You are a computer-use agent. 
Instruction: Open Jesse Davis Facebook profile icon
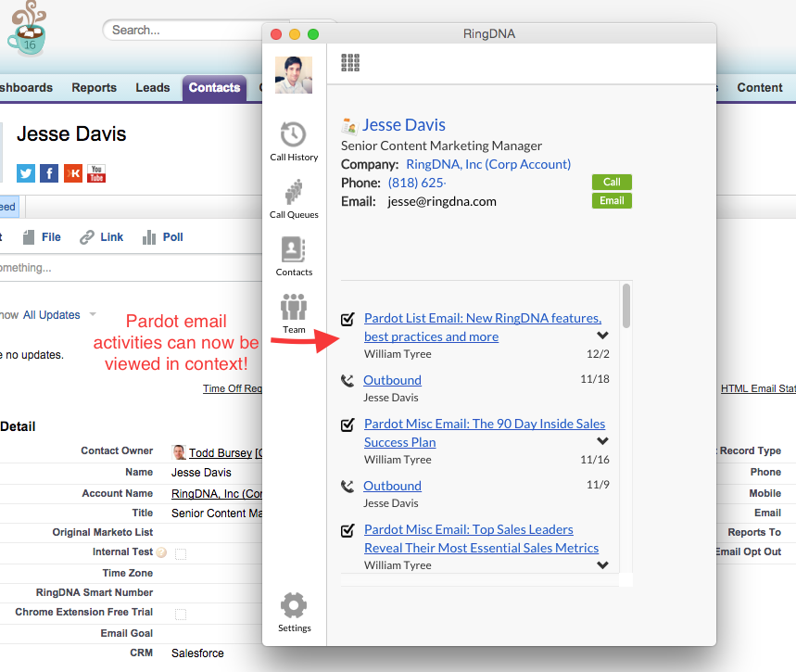pos(49,173)
